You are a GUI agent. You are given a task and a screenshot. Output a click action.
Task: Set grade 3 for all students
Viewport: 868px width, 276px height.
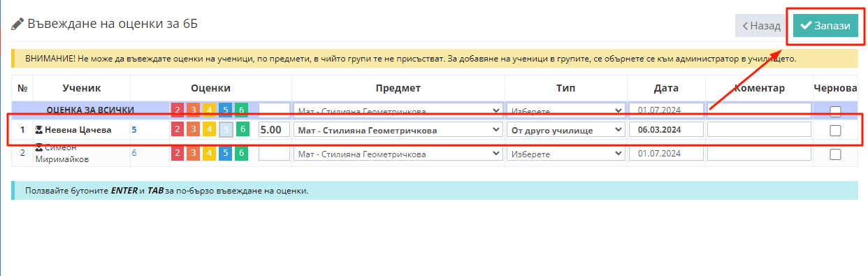click(194, 110)
